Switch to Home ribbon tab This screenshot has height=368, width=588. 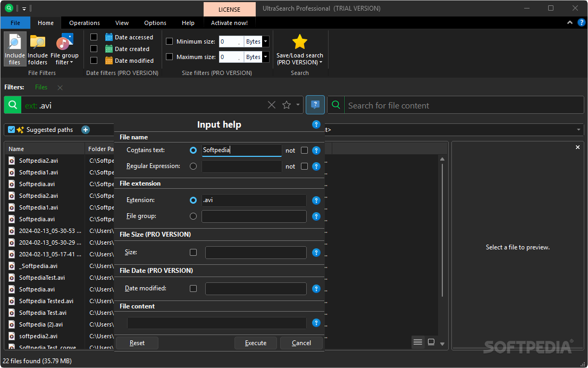point(46,23)
